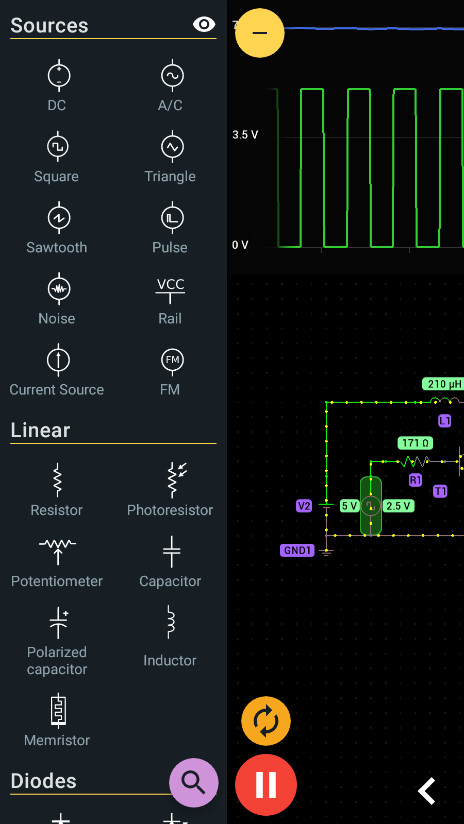Select the Memristor component
Image resolution: width=464 pixels, height=824 pixels.
57,720
